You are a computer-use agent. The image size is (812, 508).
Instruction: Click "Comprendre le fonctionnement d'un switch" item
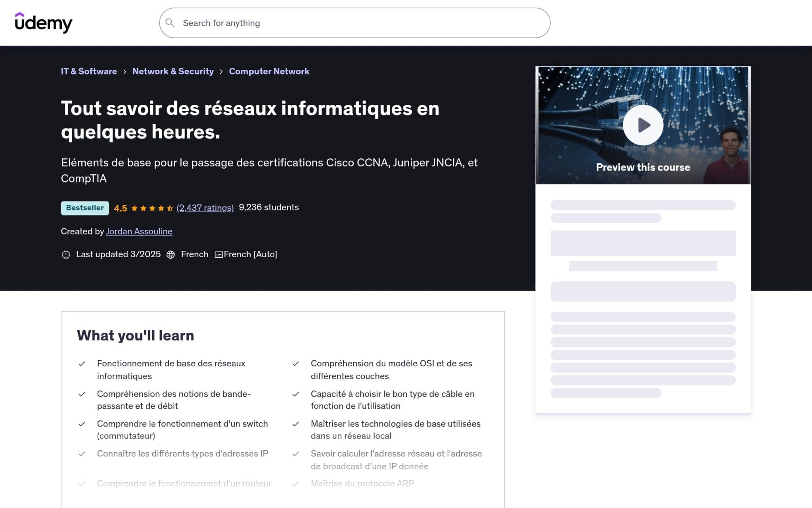(x=182, y=429)
